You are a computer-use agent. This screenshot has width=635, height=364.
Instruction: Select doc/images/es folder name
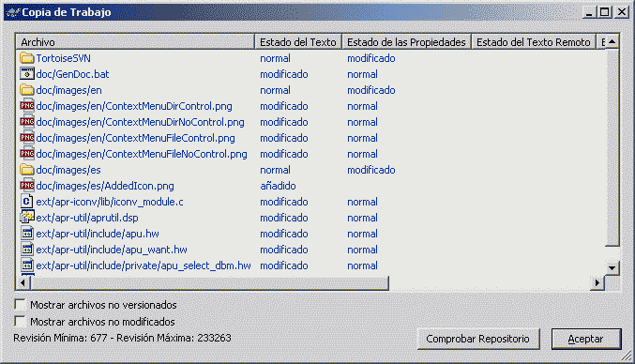tap(68, 170)
